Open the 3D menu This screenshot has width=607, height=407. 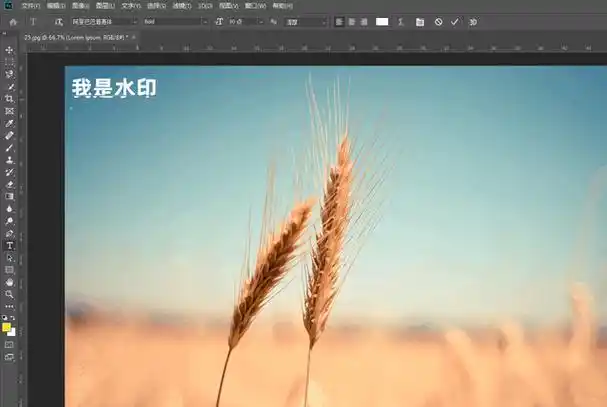pos(205,6)
